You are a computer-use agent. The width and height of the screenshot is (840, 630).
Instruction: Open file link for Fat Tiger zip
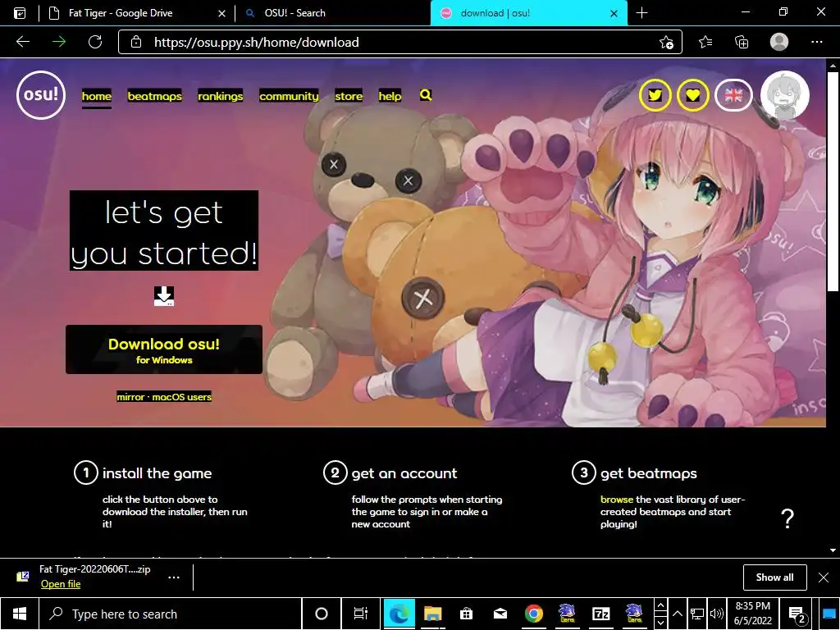click(61, 584)
